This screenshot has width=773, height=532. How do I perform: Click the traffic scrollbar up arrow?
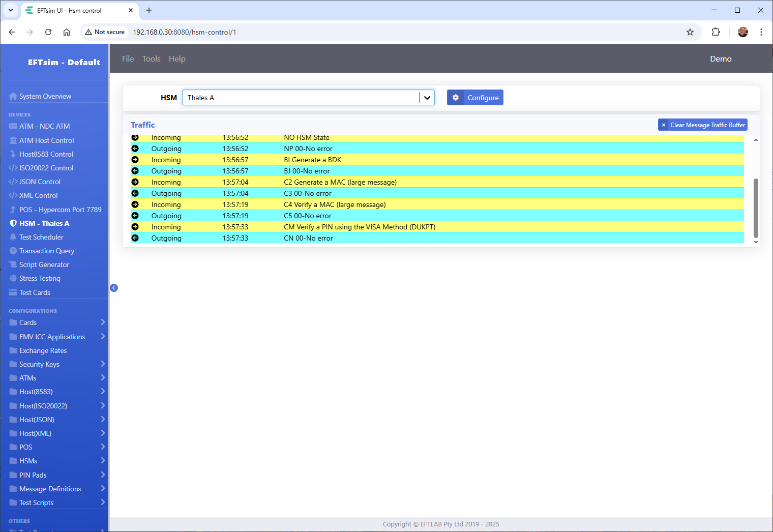(756, 139)
